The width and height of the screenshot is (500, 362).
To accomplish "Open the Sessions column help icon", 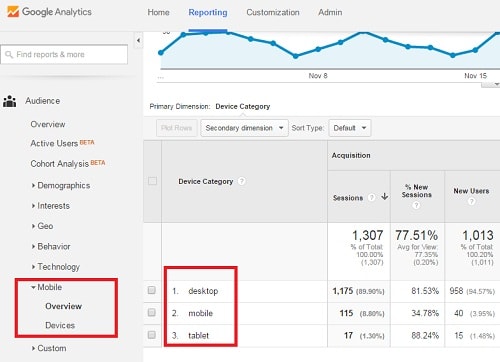I will (371, 198).
